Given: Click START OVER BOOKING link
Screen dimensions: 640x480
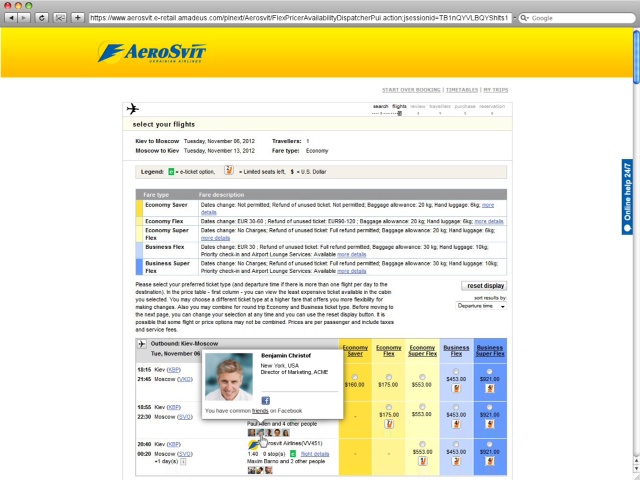Looking at the screenshot, I should (411, 90).
